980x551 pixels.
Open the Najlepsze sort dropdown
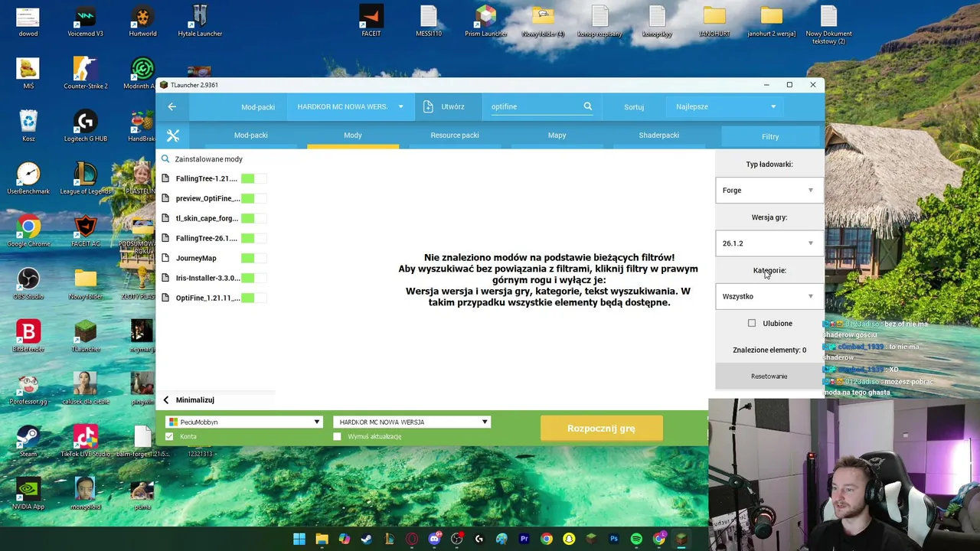pos(725,107)
